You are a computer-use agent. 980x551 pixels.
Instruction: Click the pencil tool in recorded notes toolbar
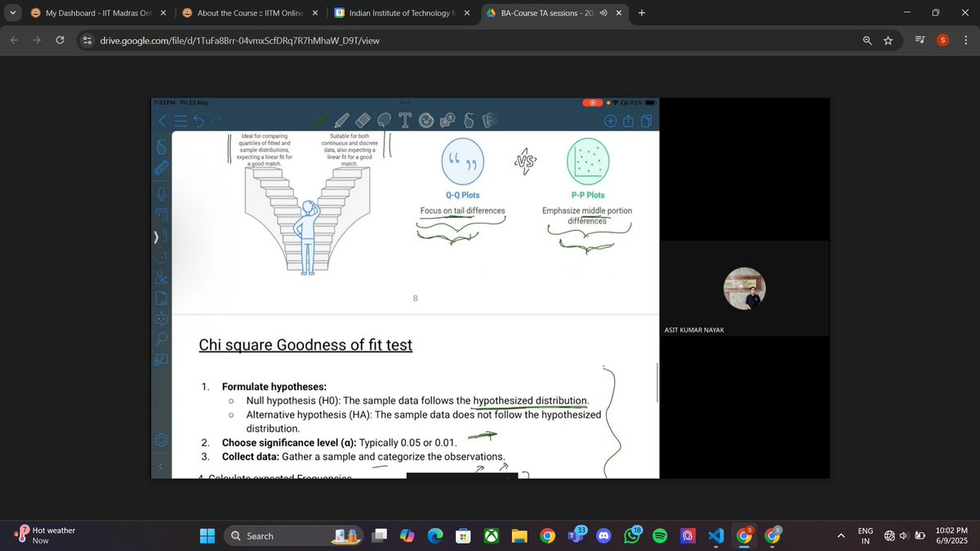(x=342, y=120)
